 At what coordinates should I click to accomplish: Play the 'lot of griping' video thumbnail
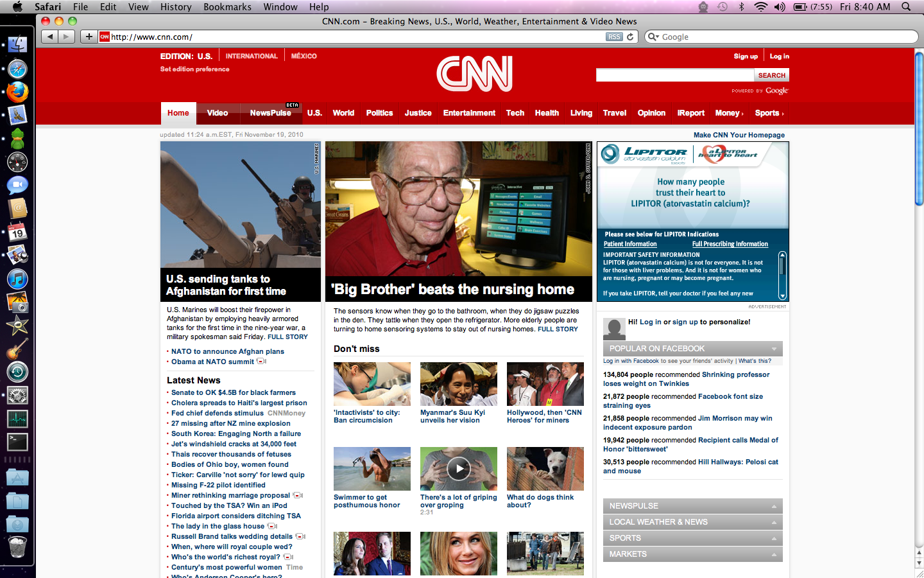coord(459,469)
